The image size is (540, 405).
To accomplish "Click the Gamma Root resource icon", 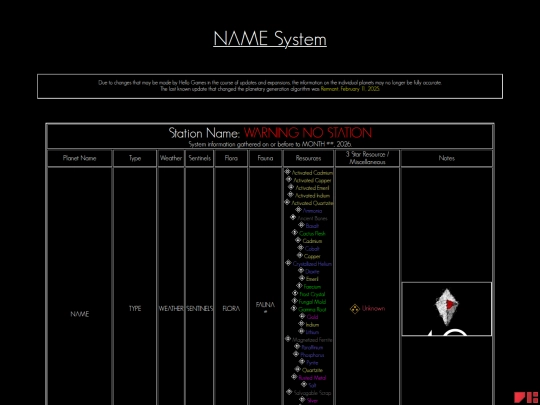I will tap(294, 308).
